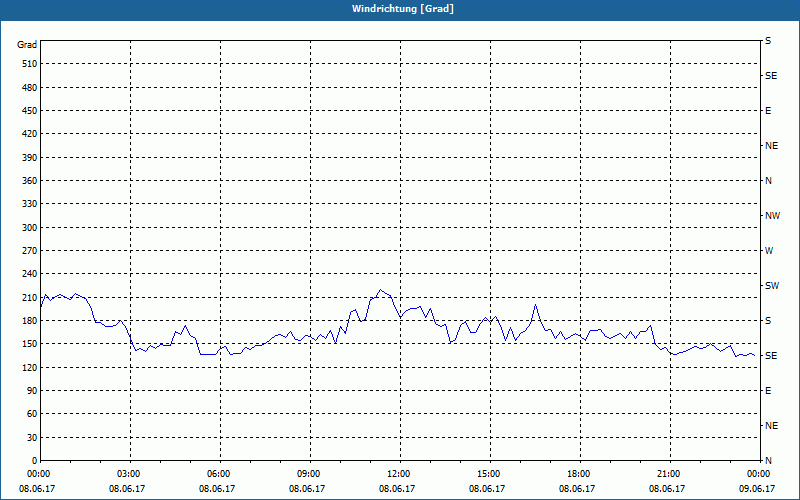Click the 09:00 time label

coord(307,474)
